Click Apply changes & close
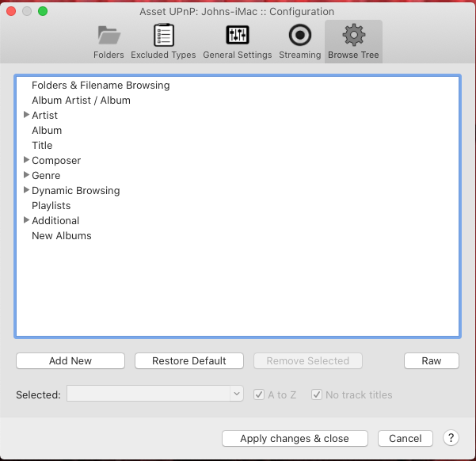476x461 pixels. (295, 438)
